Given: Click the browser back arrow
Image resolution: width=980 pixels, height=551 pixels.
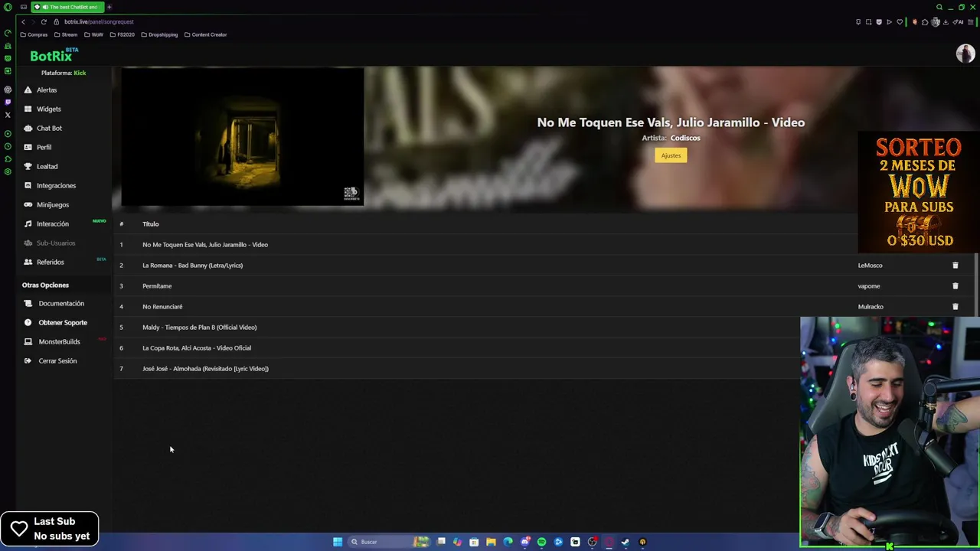Looking at the screenshot, I should (x=23, y=22).
